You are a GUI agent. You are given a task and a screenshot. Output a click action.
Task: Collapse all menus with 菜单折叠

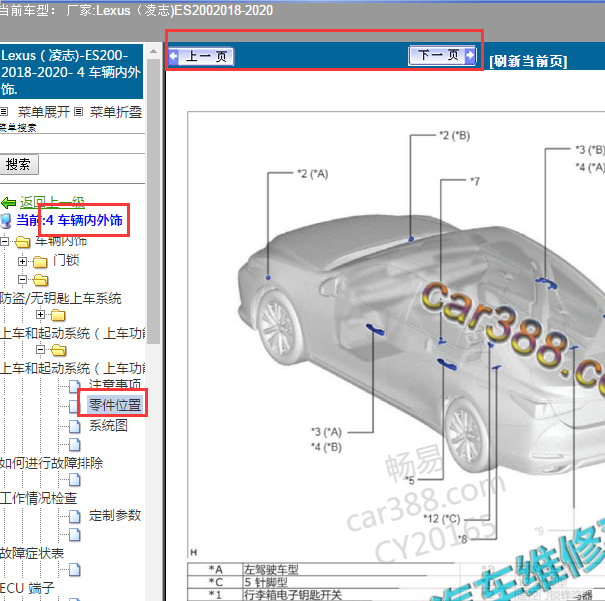(116, 112)
